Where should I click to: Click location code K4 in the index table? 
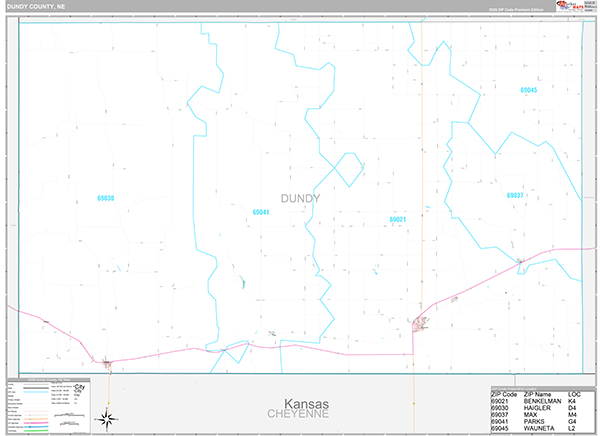click(x=572, y=401)
